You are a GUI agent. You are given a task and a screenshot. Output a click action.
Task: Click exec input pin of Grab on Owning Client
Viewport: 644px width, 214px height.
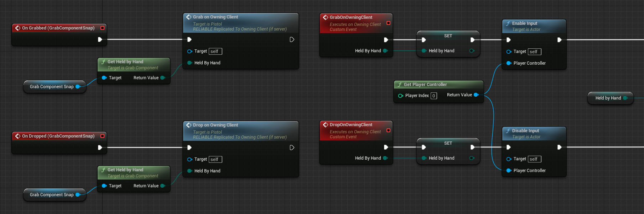pos(189,39)
